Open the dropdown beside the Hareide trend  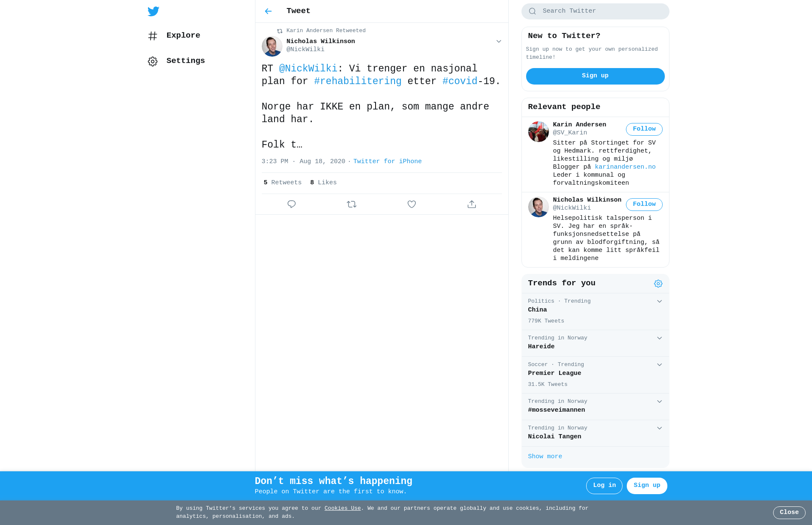(x=659, y=338)
